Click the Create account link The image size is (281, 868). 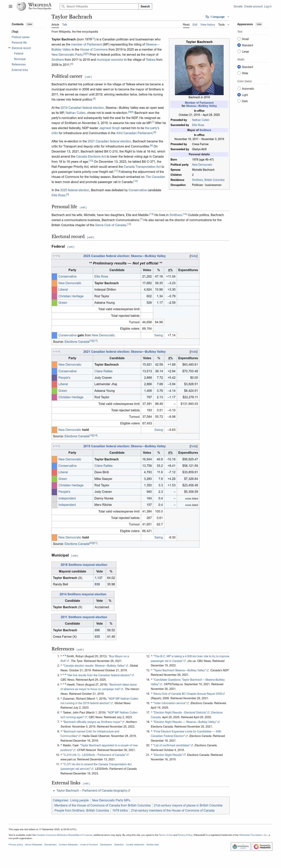[x=253, y=6]
